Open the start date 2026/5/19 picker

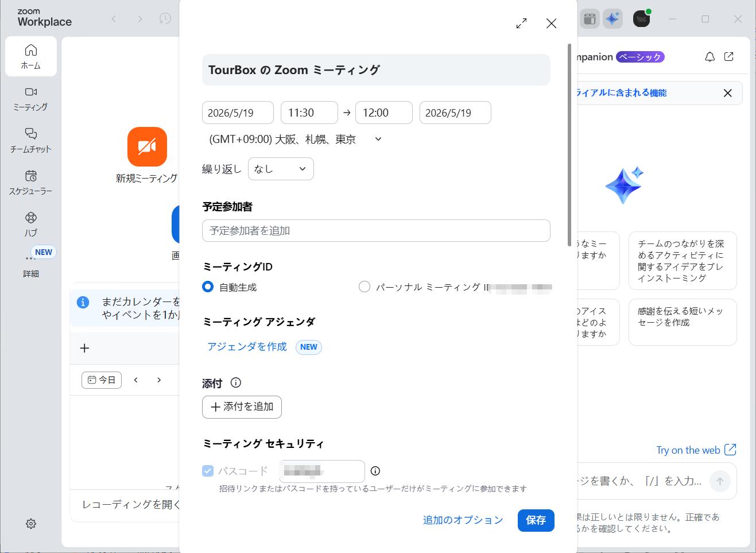[x=238, y=113]
